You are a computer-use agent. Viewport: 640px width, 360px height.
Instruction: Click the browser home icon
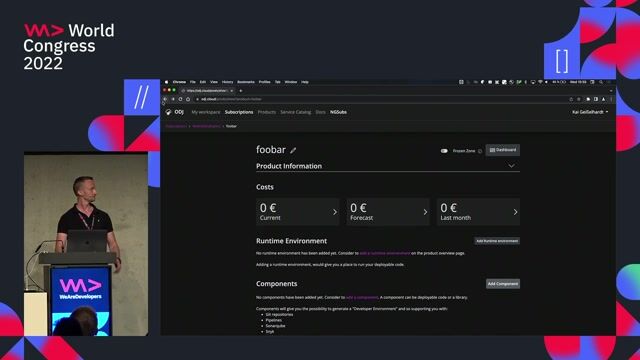coord(188,99)
